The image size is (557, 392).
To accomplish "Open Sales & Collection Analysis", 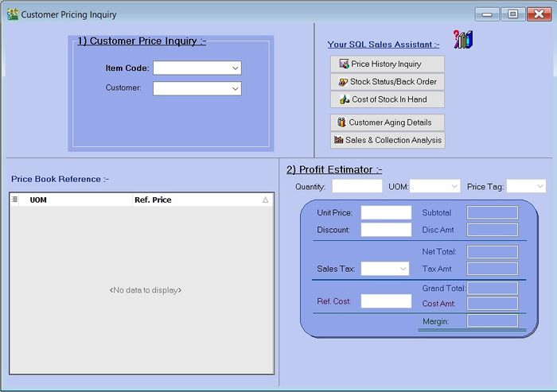I will point(387,140).
